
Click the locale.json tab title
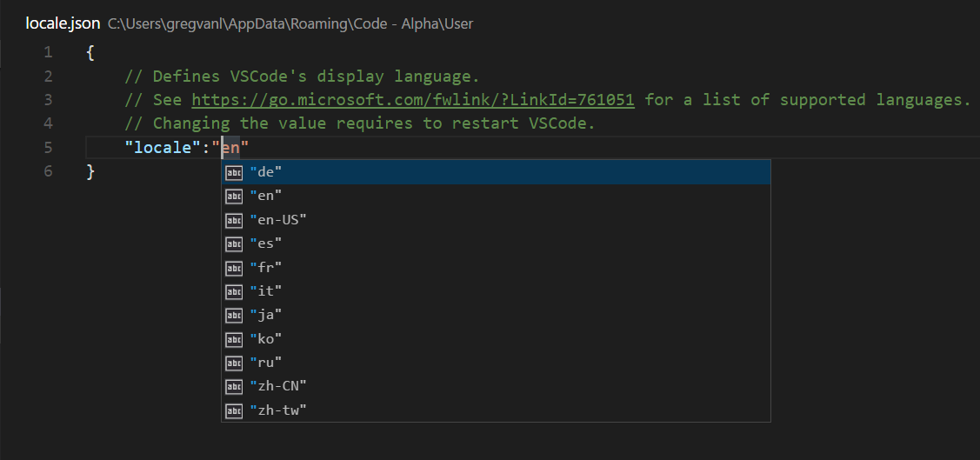tap(63, 23)
